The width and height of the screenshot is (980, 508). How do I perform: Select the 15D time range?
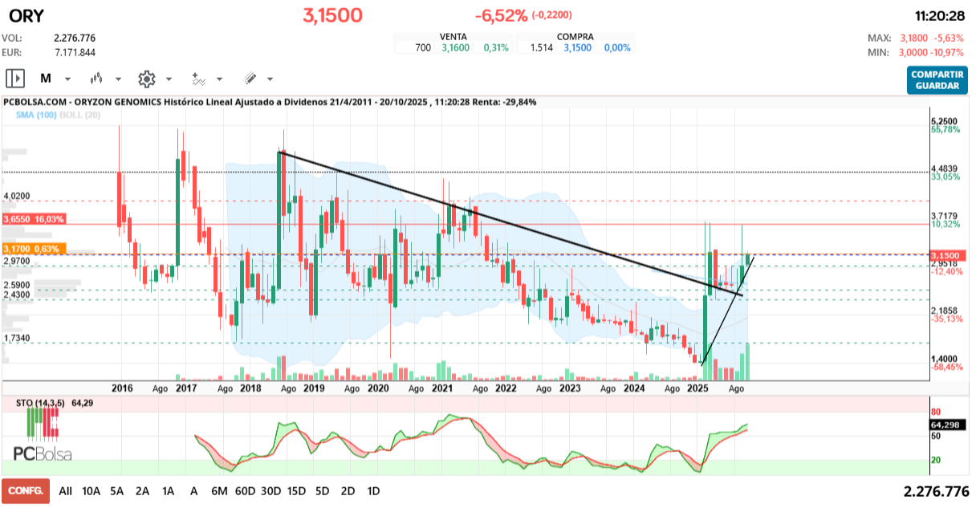pos(297,490)
